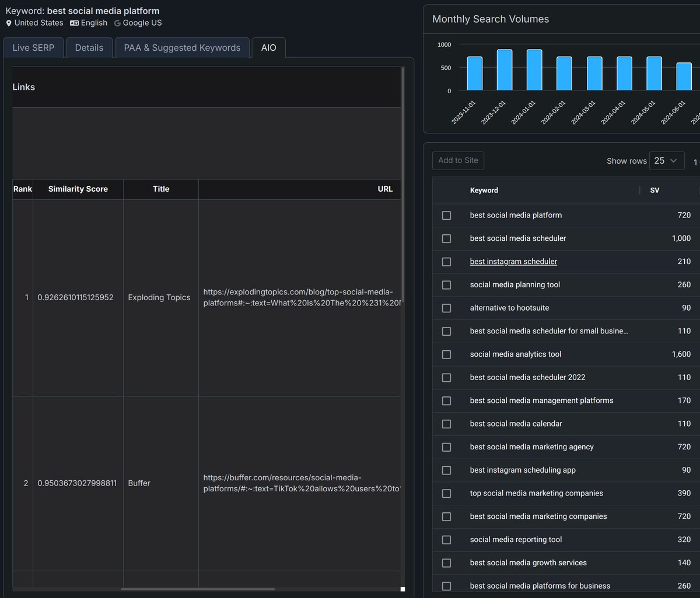This screenshot has height=598, width=700.
Task: Open the Show rows 25 dropdown
Action: point(667,160)
